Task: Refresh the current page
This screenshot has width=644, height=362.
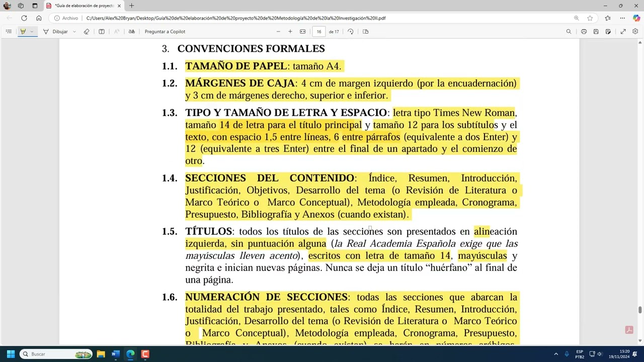Action: (24, 18)
